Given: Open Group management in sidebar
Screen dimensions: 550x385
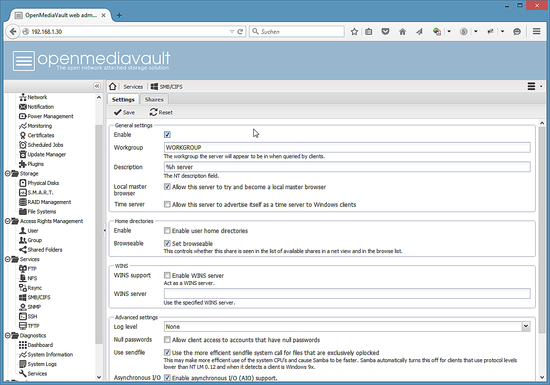Looking at the screenshot, I should (x=31, y=240).
